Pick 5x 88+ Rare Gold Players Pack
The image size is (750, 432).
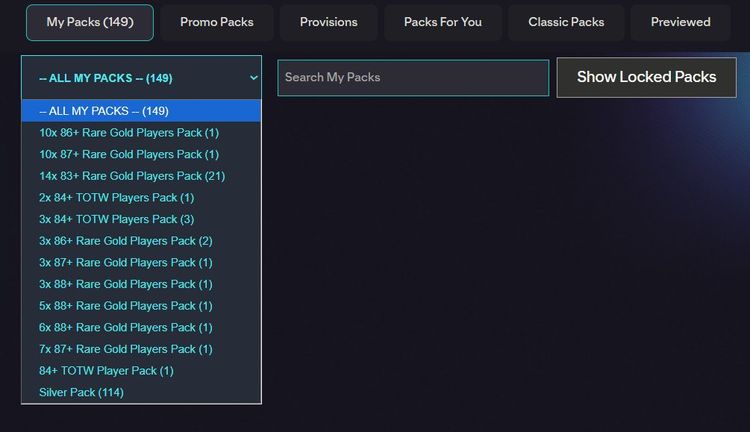(126, 306)
